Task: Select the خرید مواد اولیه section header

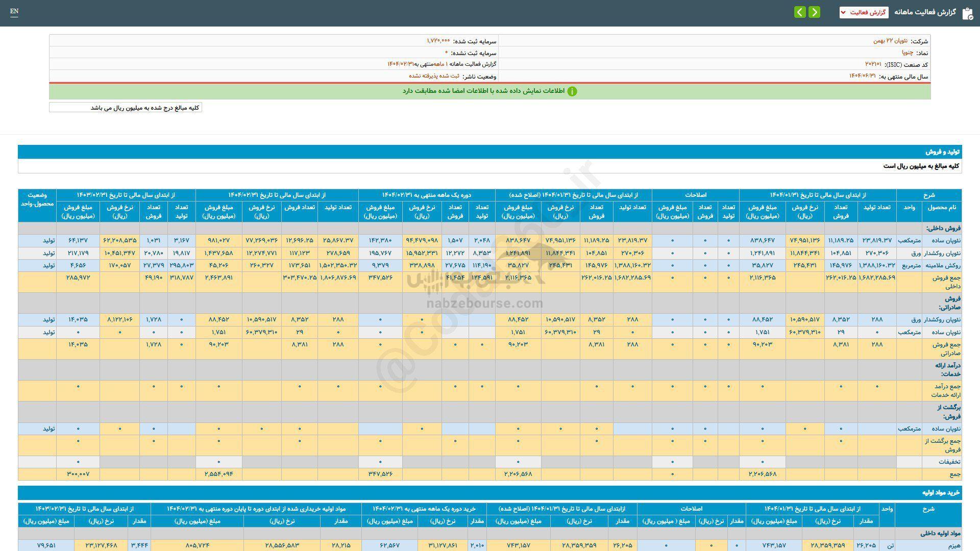Action: (x=941, y=493)
